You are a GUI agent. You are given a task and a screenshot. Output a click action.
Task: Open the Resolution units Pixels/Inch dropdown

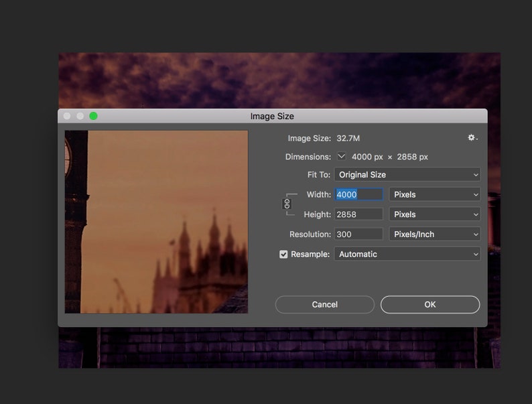(x=435, y=234)
